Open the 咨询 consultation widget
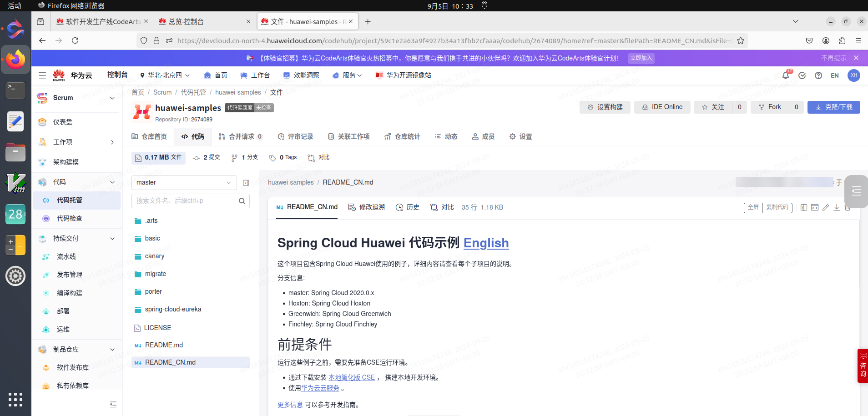Screen dimensions: 868x416 pyautogui.click(x=863, y=366)
